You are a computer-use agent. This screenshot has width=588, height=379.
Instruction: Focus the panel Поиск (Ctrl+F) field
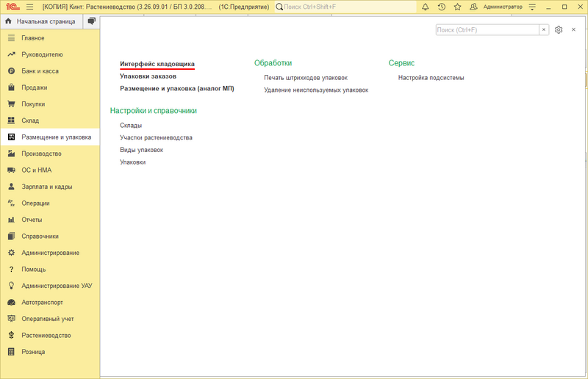click(x=487, y=29)
